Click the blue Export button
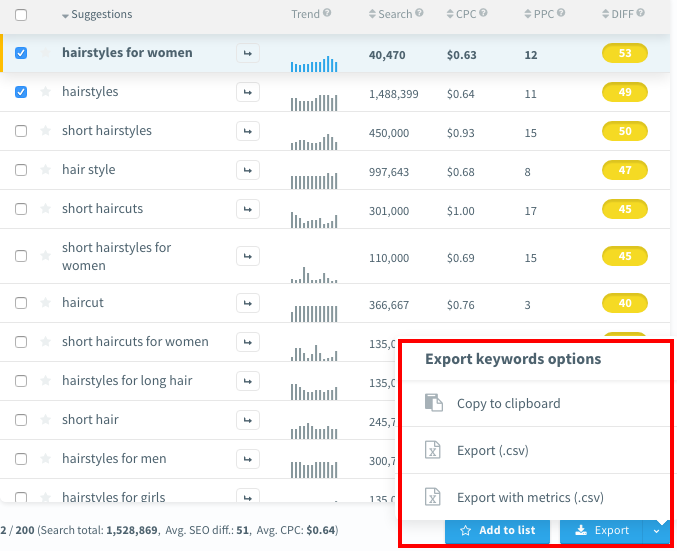Image resolution: width=677 pixels, height=551 pixels. pos(602,531)
